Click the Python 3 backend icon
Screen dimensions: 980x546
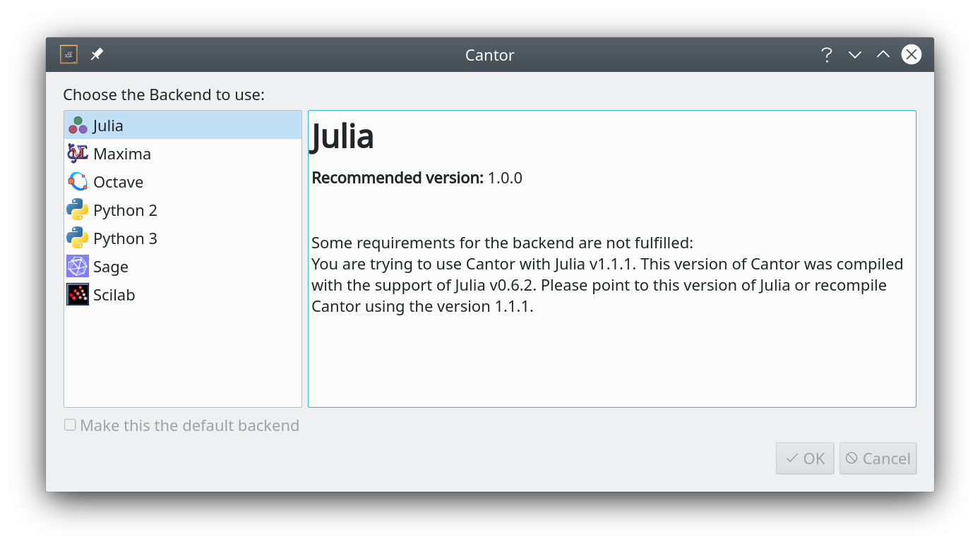click(78, 237)
